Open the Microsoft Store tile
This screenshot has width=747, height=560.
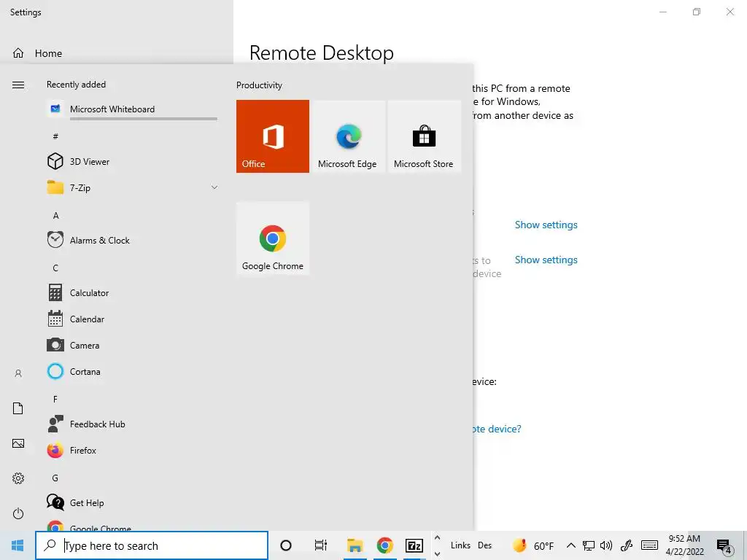pyautogui.click(x=424, y=136)
